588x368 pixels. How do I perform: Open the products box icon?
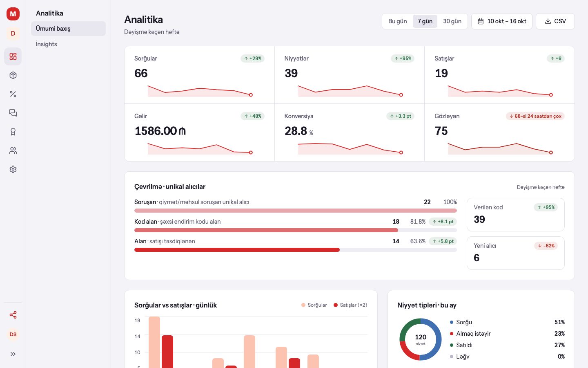pos(13,75)
